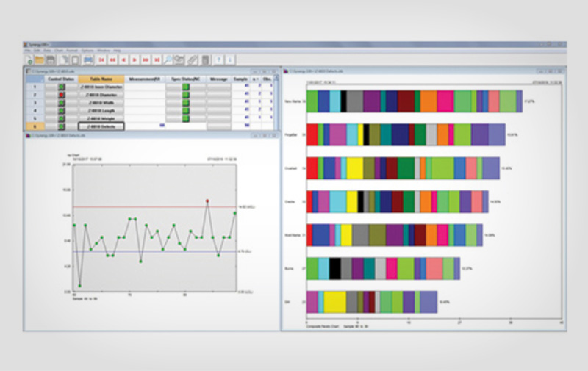Click the Burns bar's black segment
The image size is (588, 371).
pos(335,269)
